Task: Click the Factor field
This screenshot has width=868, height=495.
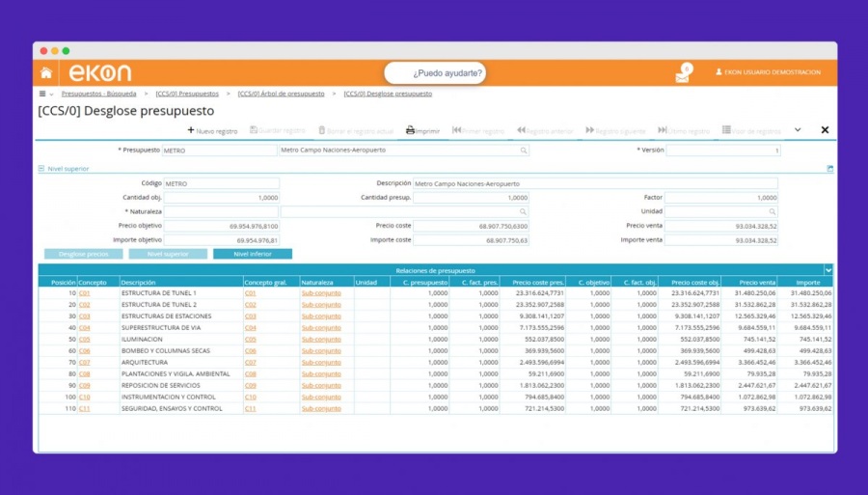Action: pyautogui.click(x=721, y=198)
